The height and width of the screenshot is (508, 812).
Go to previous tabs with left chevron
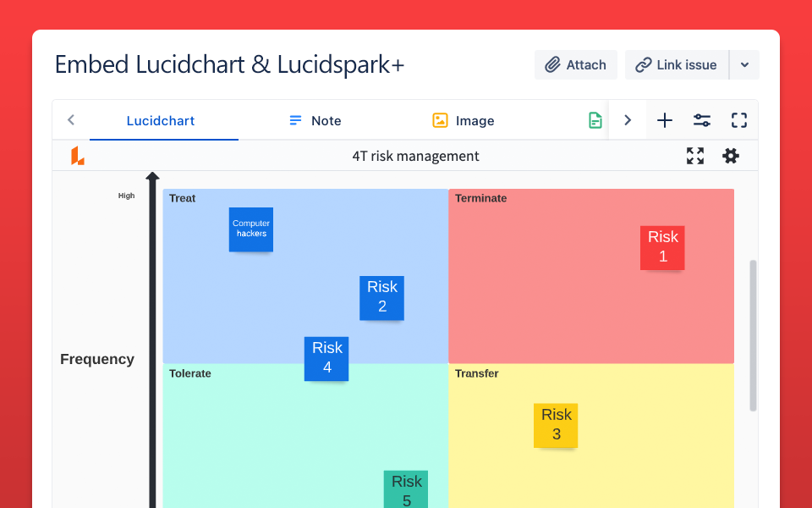tap(71, 120)
